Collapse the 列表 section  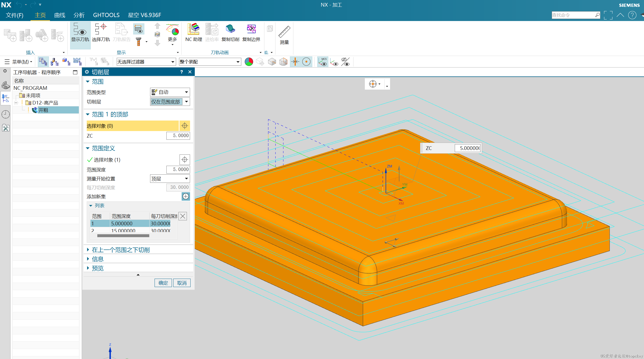click(x=91, y=206)
